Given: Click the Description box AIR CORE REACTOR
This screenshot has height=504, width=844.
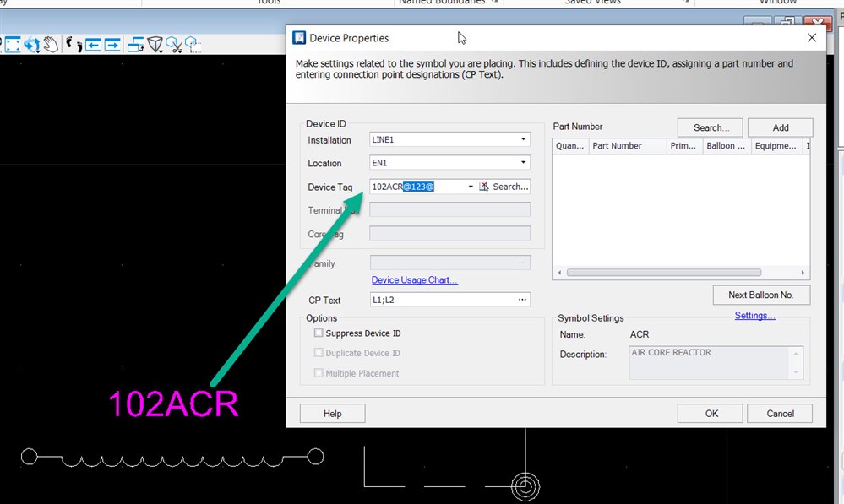Looking at the screenshot, I should click(716, 362).
